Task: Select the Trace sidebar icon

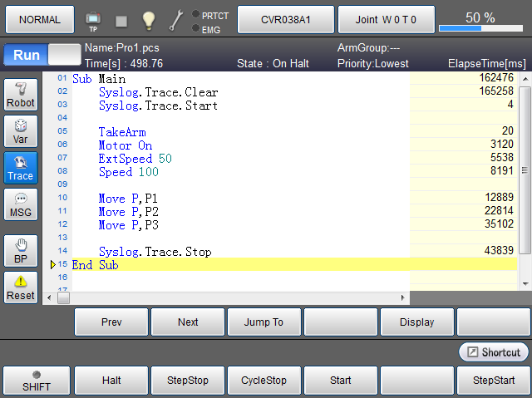Action: pos(21,168)
